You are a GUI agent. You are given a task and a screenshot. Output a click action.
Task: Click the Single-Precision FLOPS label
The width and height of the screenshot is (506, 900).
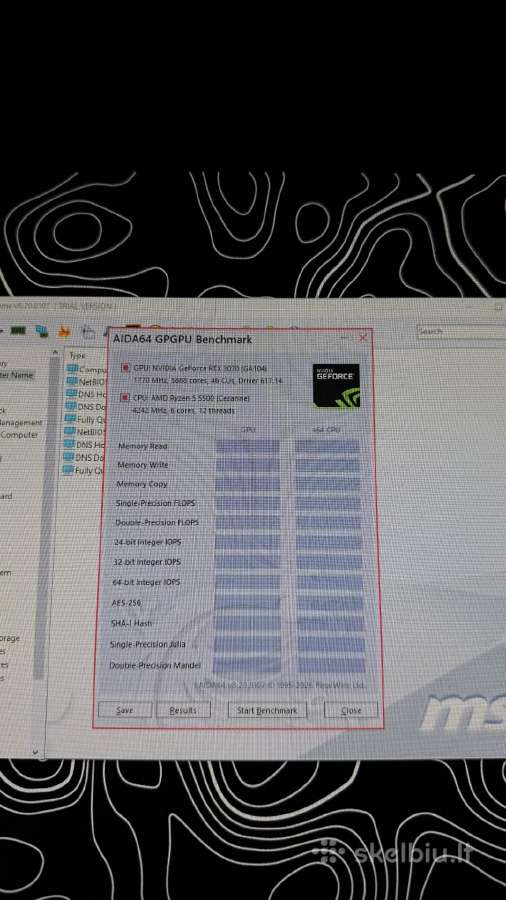pyautogui.click(x=155, y=503)
